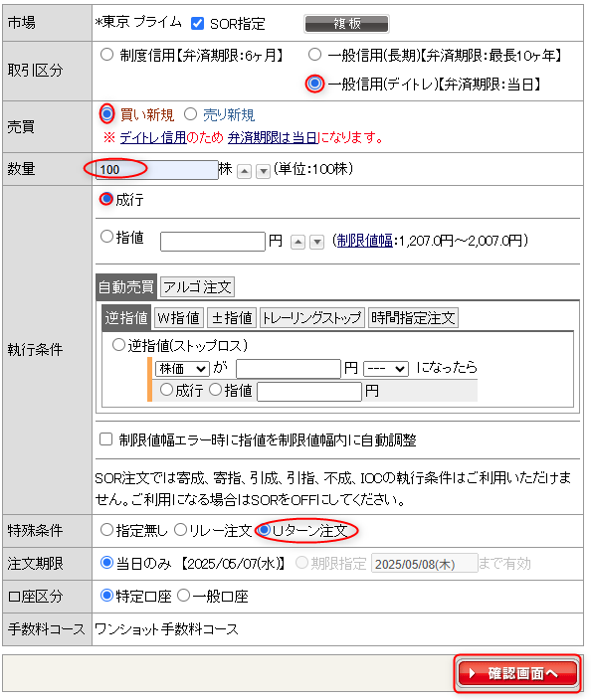This screenshot has width=591, height=700.
Task: Enable auto-adjust limit price range checkbox
Action: point(105,439)
